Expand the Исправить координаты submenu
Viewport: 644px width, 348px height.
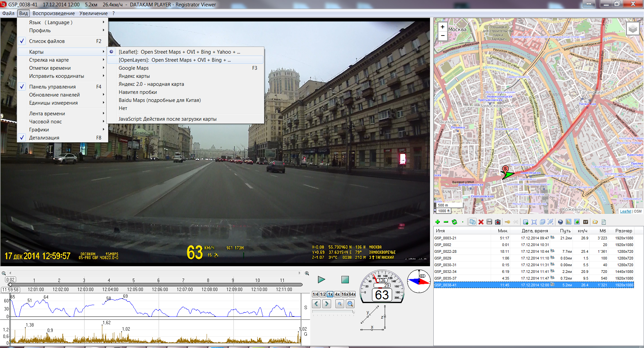tap(62, 76)
